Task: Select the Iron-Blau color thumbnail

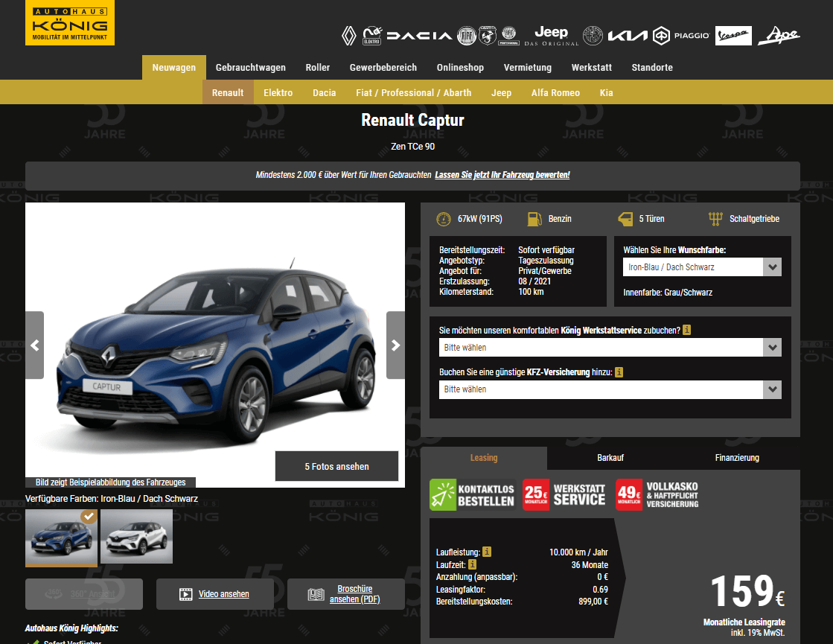Action: pos(62,538)
